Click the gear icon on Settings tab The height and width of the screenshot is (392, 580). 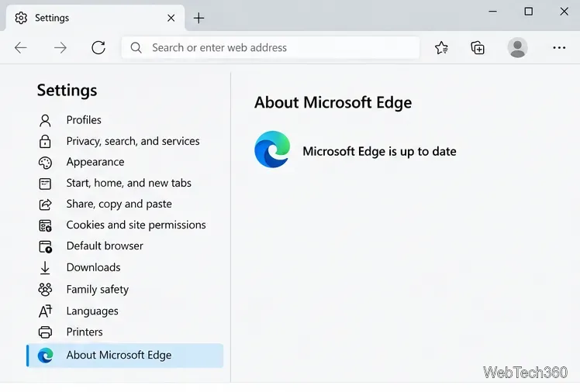(x=21, y=18)
